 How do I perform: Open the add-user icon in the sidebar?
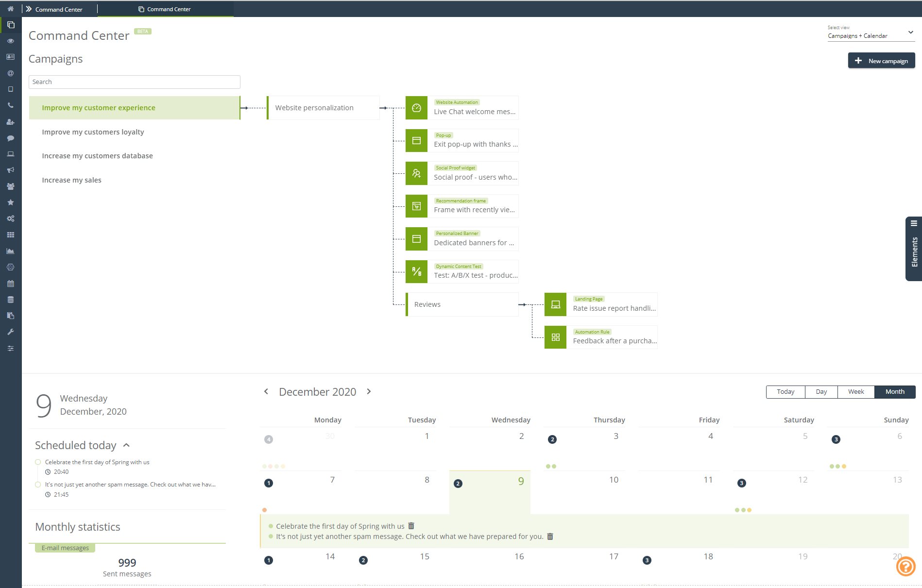[x=11, y=122]
